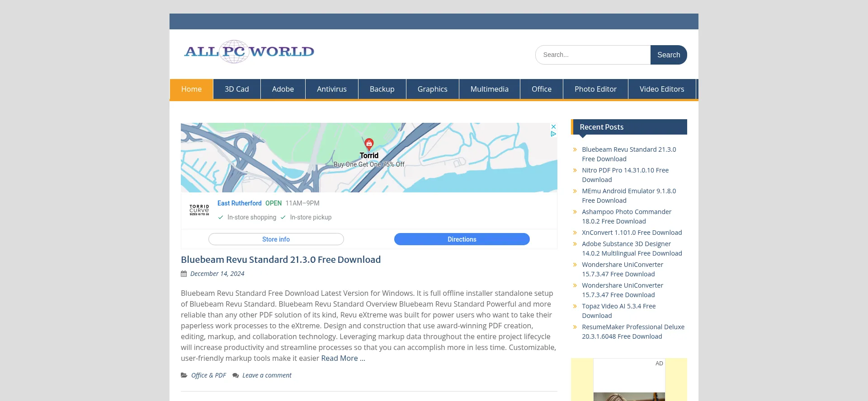Click the AdChoices triangle icon
The image size is (868, 401).
point(553,134)
